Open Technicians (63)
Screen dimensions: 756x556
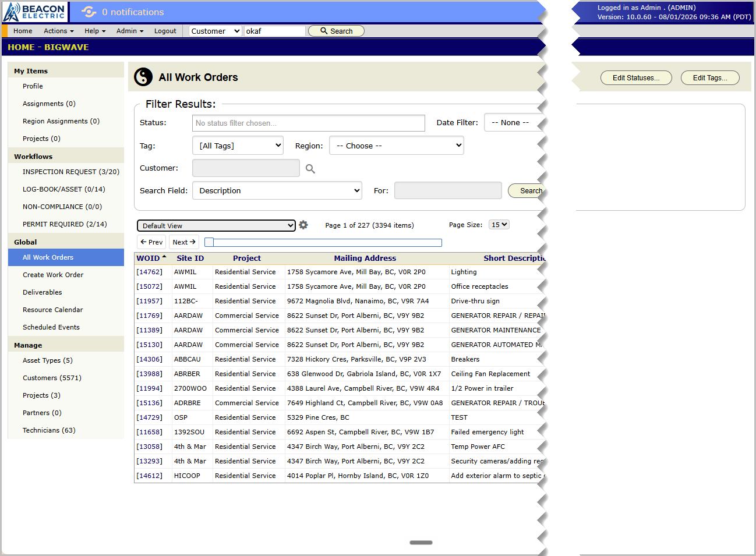coord(49,430)
